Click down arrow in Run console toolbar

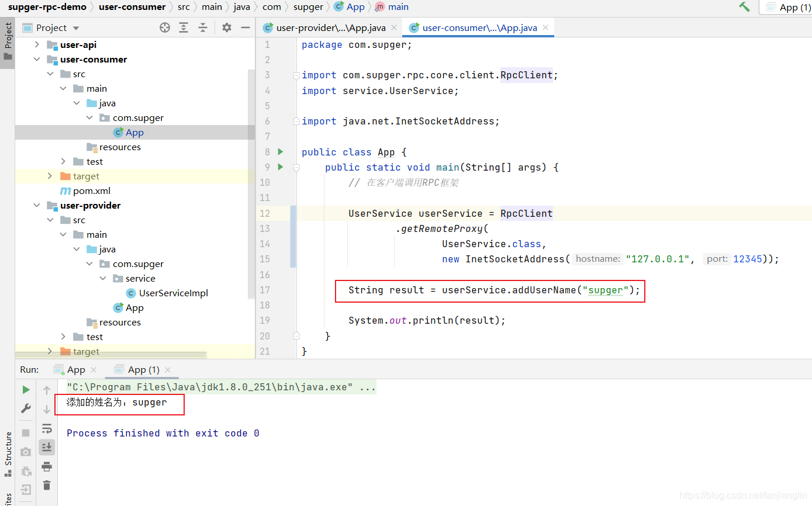(47, 410)
